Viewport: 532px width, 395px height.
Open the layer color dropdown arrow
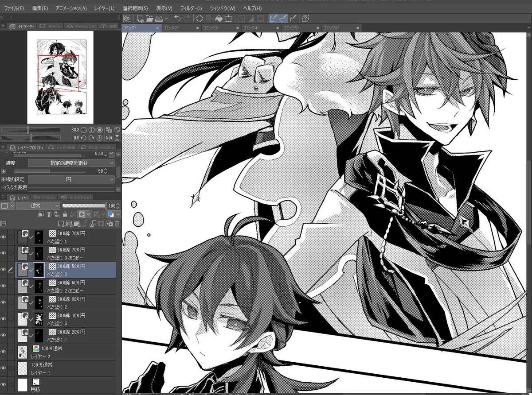(118, 214)
